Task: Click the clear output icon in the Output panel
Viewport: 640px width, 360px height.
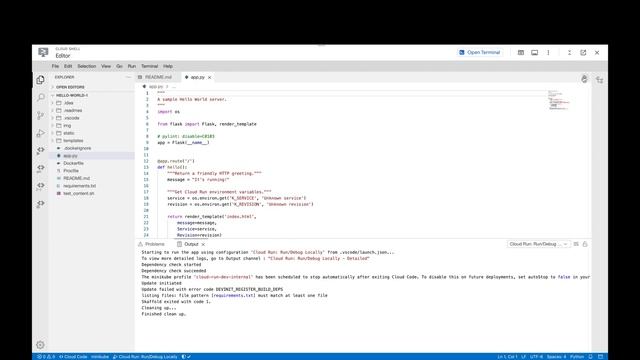Action: click(576, 244)
